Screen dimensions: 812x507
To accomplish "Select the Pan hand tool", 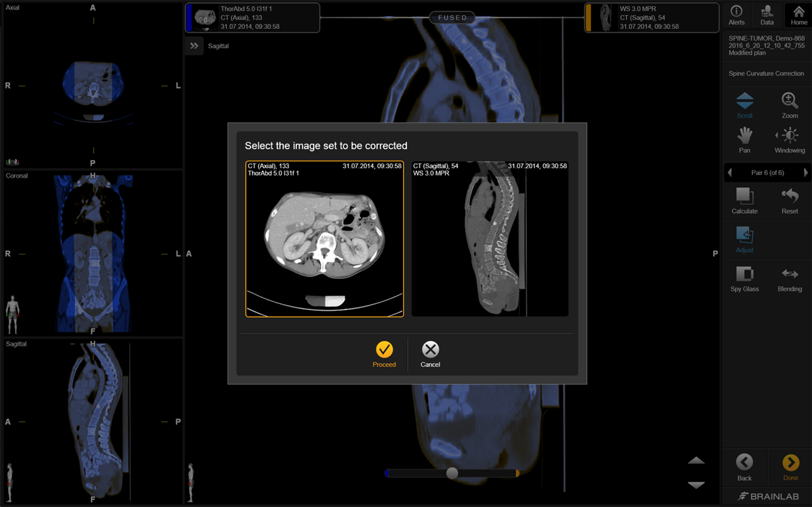I will 744,140.
